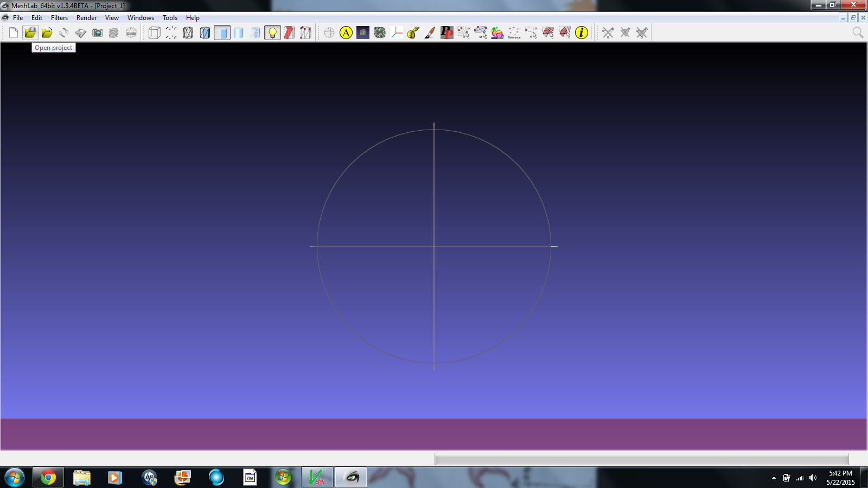Viewport: 868px width, 488px height.
Task: Pick the point-selection ripple cursor tool
Action: pos(464,33)
